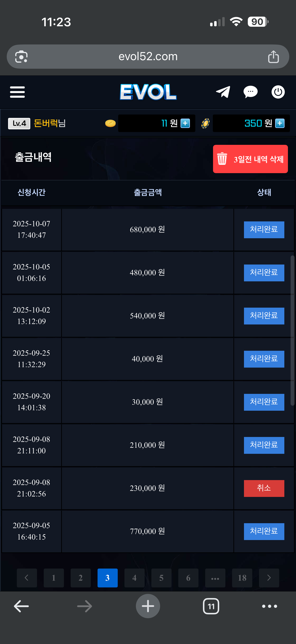Click the EVOL logo
This screenshot has height=644, width=296.
tap(148, 92)
